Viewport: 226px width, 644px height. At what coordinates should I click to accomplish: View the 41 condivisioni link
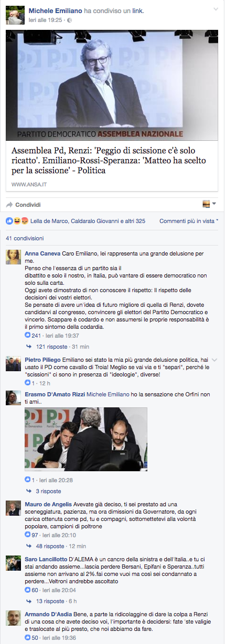tap(25, 238)
